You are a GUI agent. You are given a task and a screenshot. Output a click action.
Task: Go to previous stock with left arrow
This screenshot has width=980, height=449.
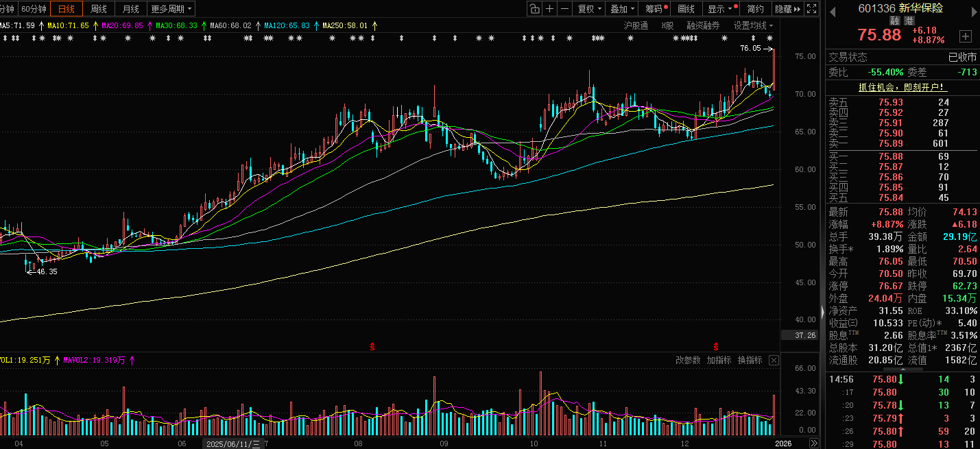tap(833, 10)
